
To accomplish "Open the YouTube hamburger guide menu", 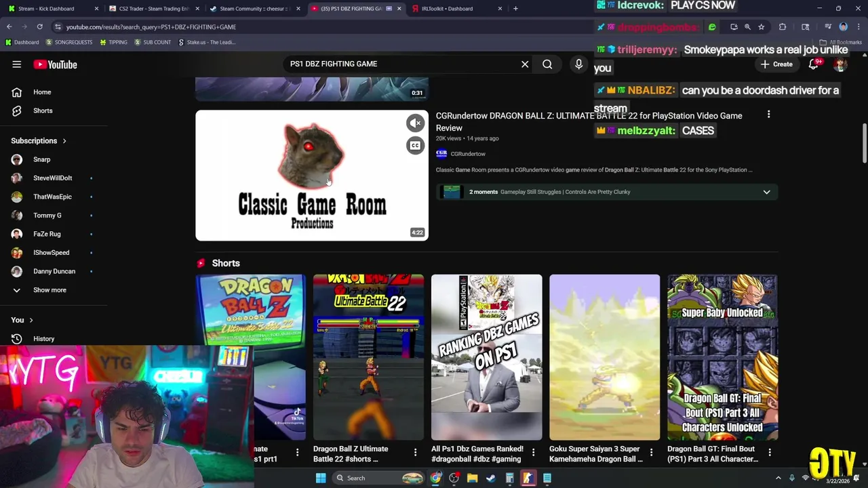I will pos(16,64).
